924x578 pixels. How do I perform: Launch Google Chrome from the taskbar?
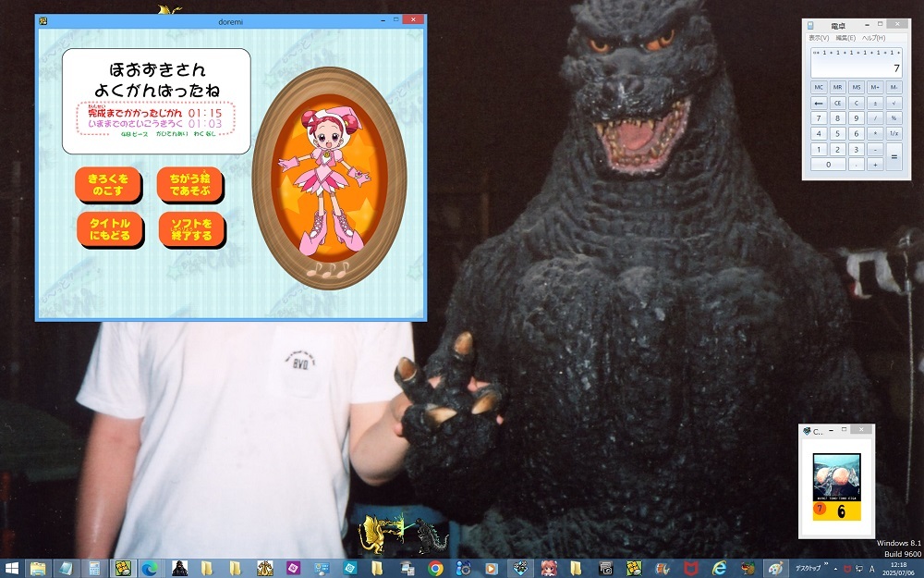point(435,569)
